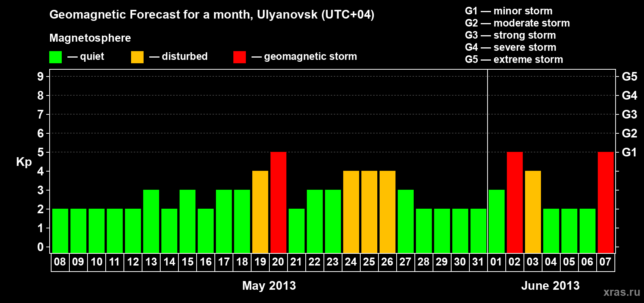Select the orange bar for May 25

tap(369, 212)
